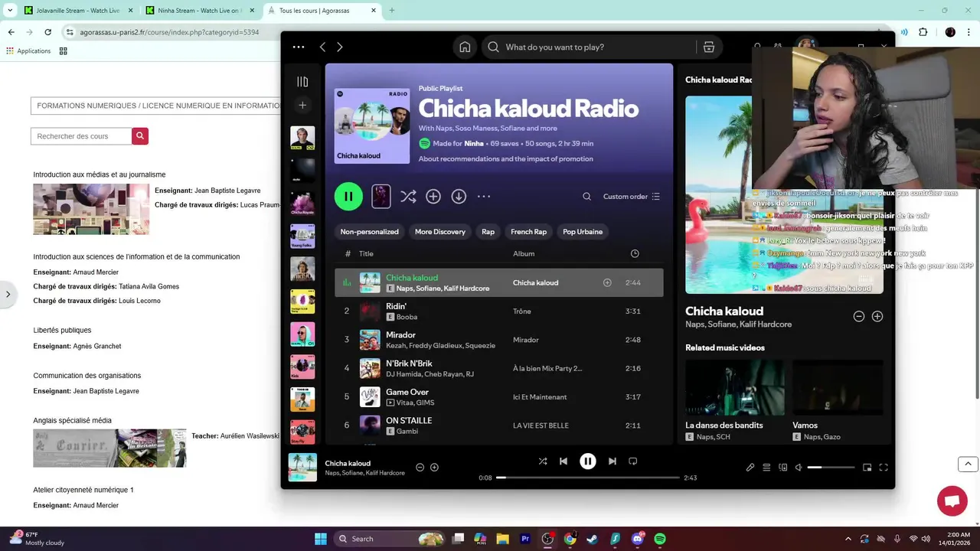This screenshot has width=980, height=551.
Task: Go forward with Spotify's right arrow
Action: coord(340,47)
